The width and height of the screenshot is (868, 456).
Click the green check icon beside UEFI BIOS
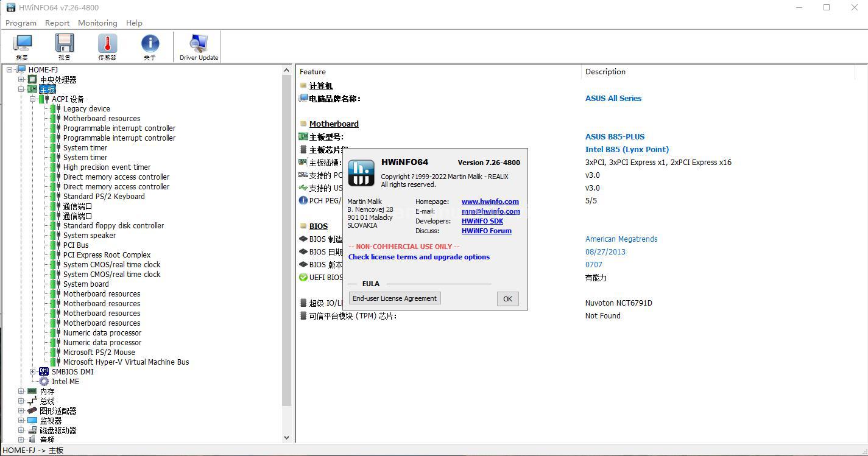[x=303, y=277]
